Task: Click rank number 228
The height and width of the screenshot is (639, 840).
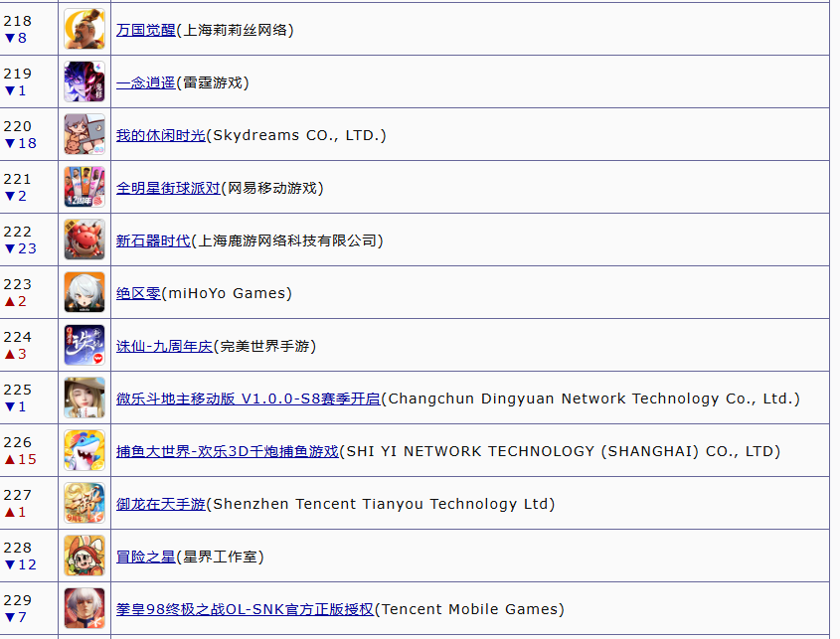Action: click(18, 548)
